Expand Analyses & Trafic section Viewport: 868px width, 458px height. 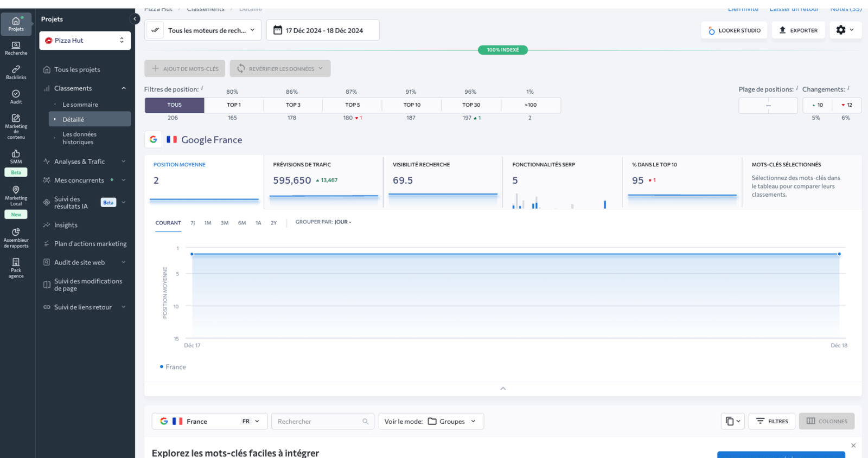(124, 162)
